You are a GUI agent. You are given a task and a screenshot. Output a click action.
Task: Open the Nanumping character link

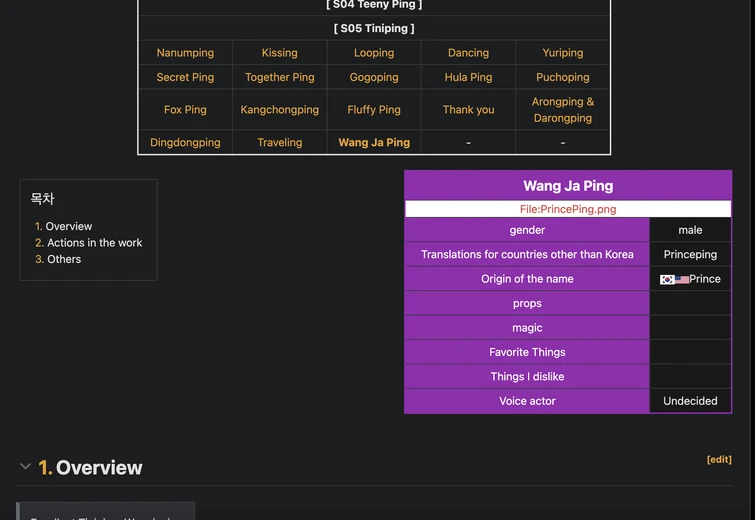[185, 53]
